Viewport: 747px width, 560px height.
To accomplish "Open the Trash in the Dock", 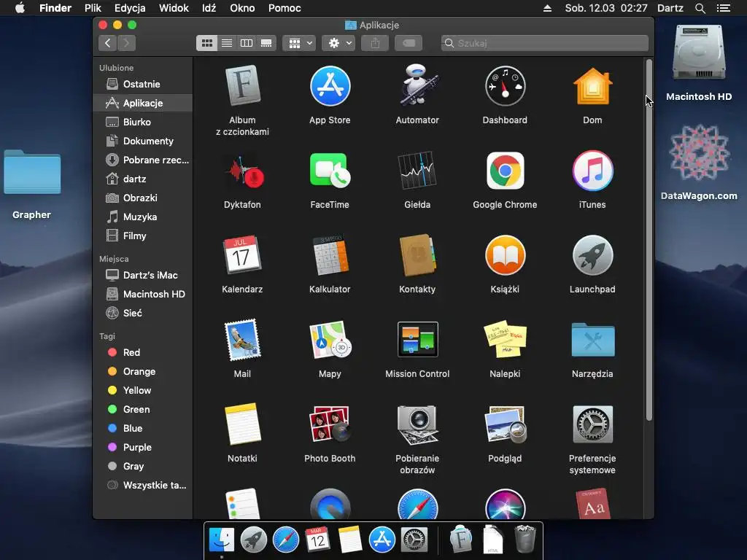I will [525, 539].
